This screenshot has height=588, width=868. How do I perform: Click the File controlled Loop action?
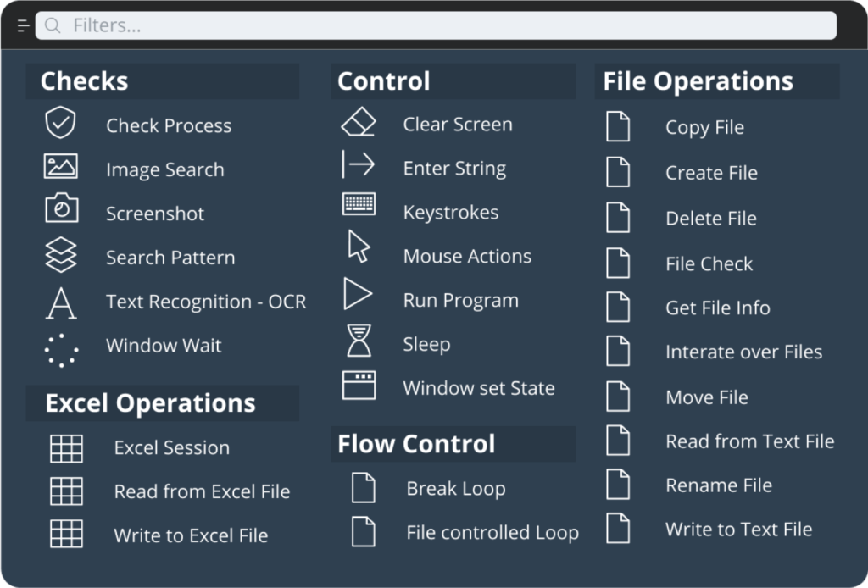(492, 532)
